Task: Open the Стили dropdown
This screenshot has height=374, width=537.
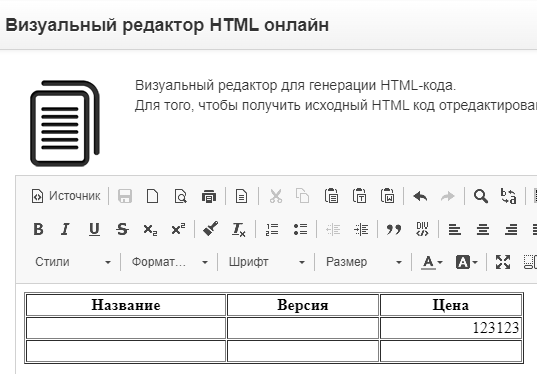Action: coord(73,262)
